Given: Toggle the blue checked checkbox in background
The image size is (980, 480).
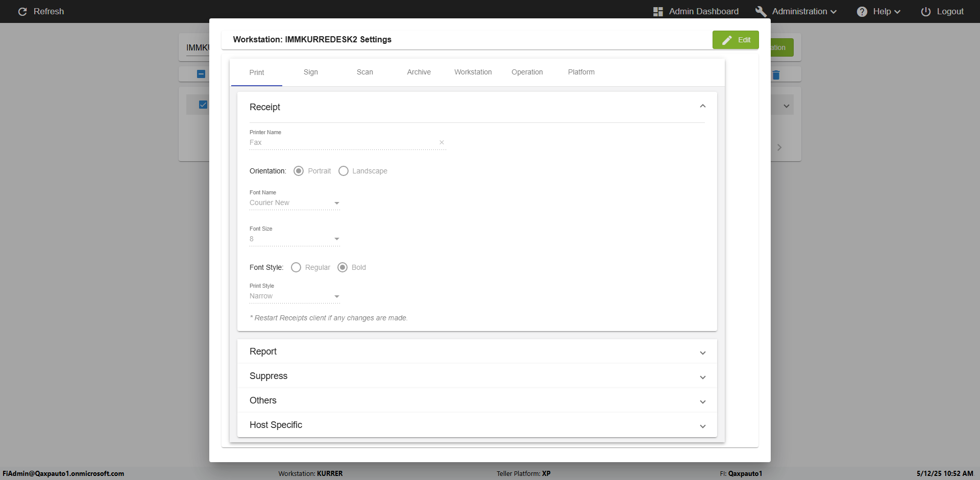Looking at the screenshot, I should click(203, 105).
